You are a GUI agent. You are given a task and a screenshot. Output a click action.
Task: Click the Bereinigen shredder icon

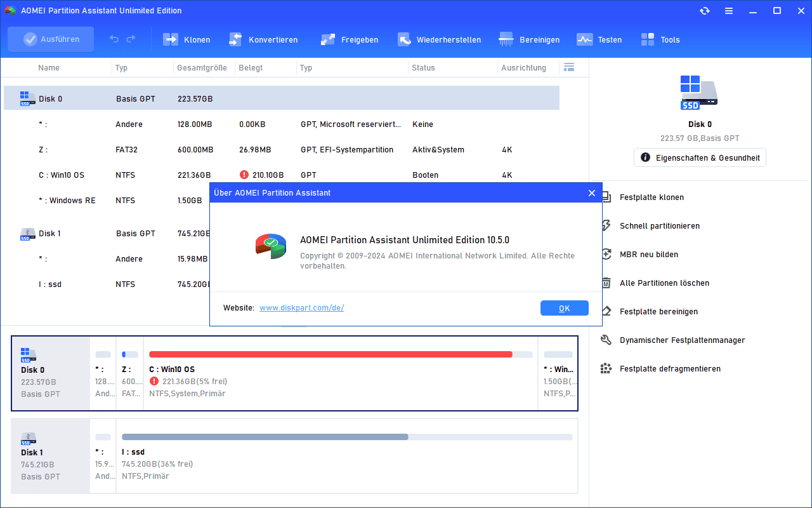pyautogui.click(x=506, y=39)
